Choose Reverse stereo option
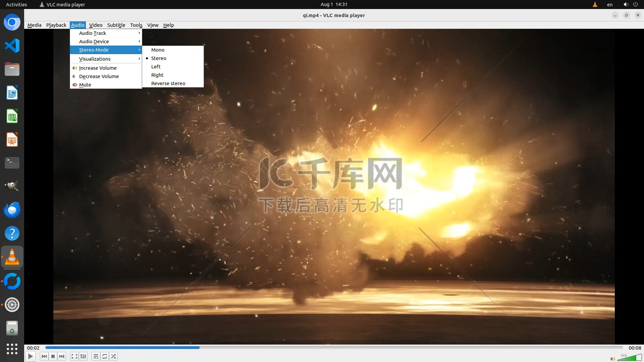 tap(168, 83)
